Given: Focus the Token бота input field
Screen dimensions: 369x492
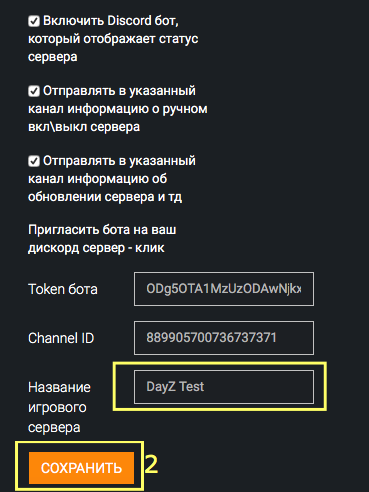Looking at the screenshot, I should (x=224, y=289).
